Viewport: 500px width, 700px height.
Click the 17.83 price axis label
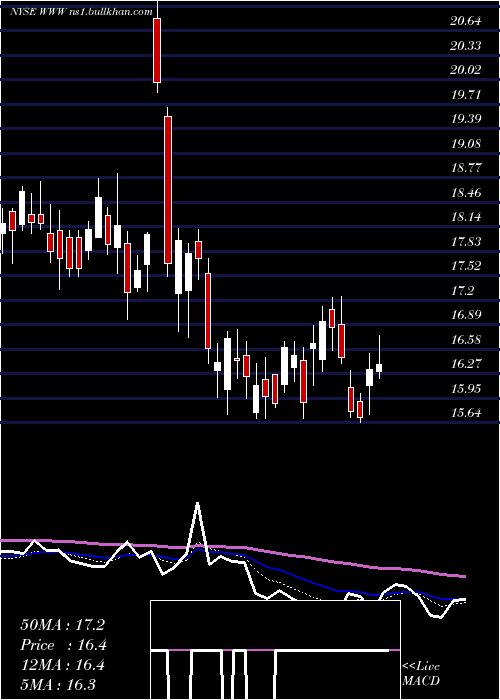(x=466, y=242)
